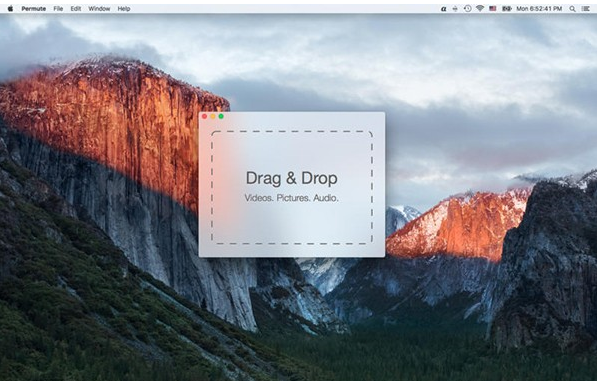Viewport: 597px width, 381px height.
Task: Open the Edit menu
Action: coord(76,8)
